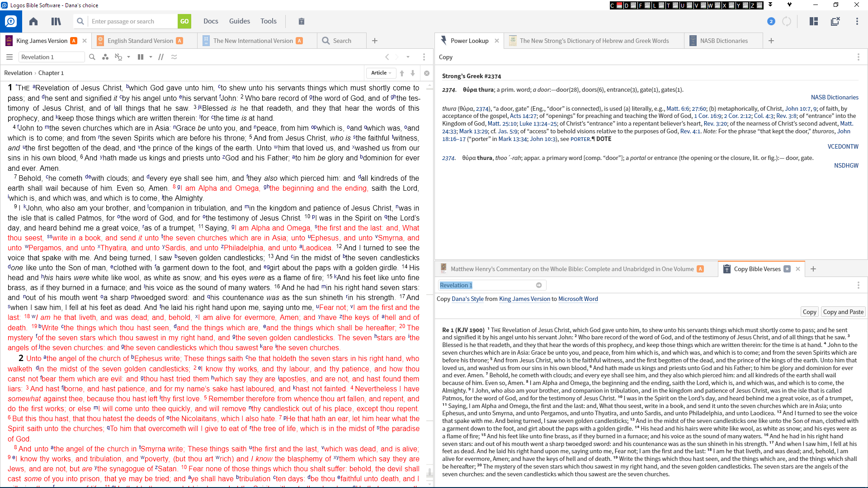The image size is (868, 488).
Task: Open the Logos home page icon
Action: 33,21
